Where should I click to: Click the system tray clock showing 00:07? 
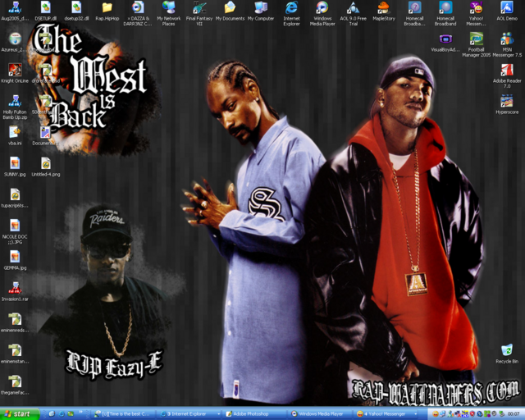pos(514,414)
